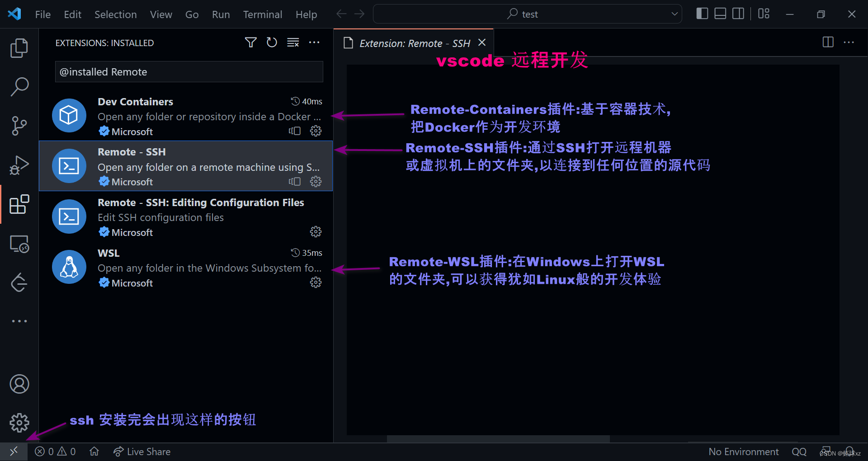Toggle the primary side bar
This screenshot has height=461, width=868.
702,14
